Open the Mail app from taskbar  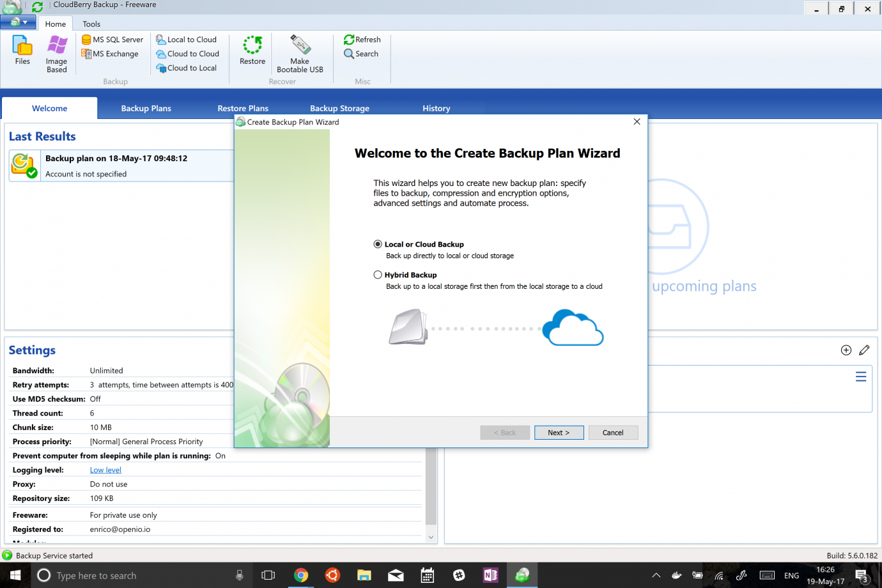pos(396,575)
